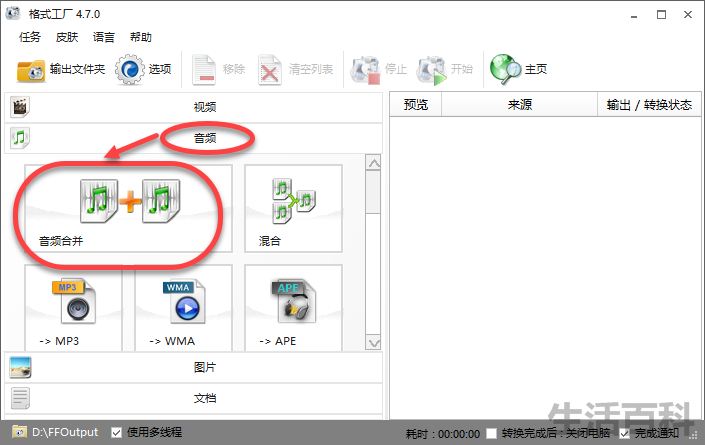Select the 音频合并 audio merge tool
705x445 pixels.
tap(129, 208)
